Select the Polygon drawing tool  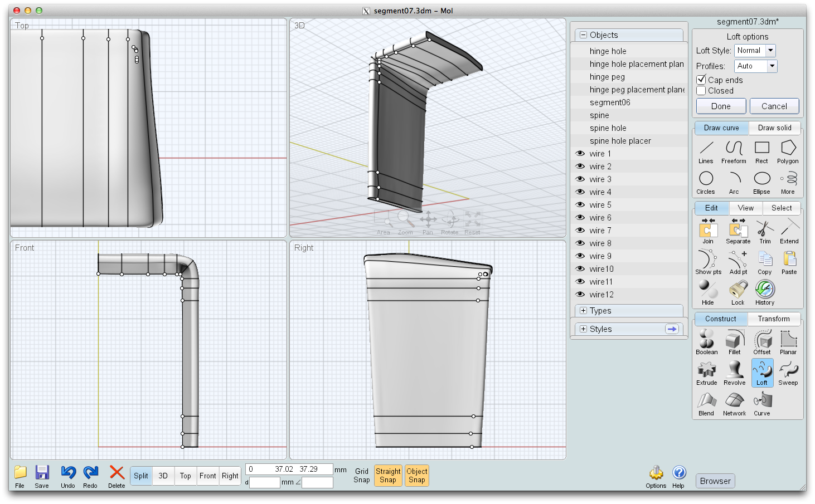[788, 151]
